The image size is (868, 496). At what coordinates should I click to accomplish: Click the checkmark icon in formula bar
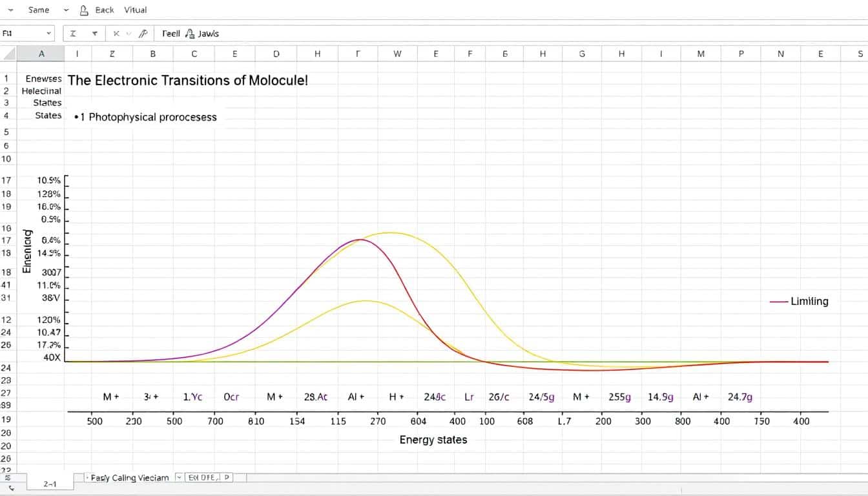(129, 34)
